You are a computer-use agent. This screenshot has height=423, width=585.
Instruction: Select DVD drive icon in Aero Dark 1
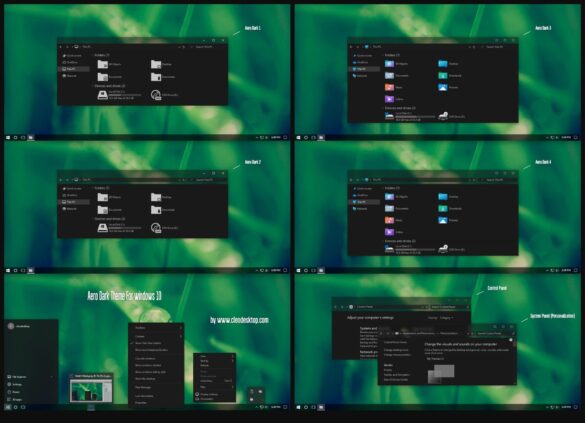(156, 95)
